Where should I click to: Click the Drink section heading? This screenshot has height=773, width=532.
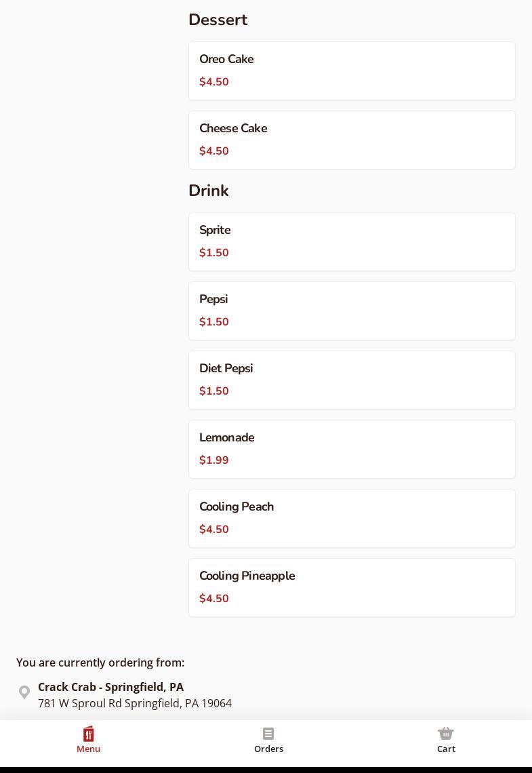click(208, 191)
